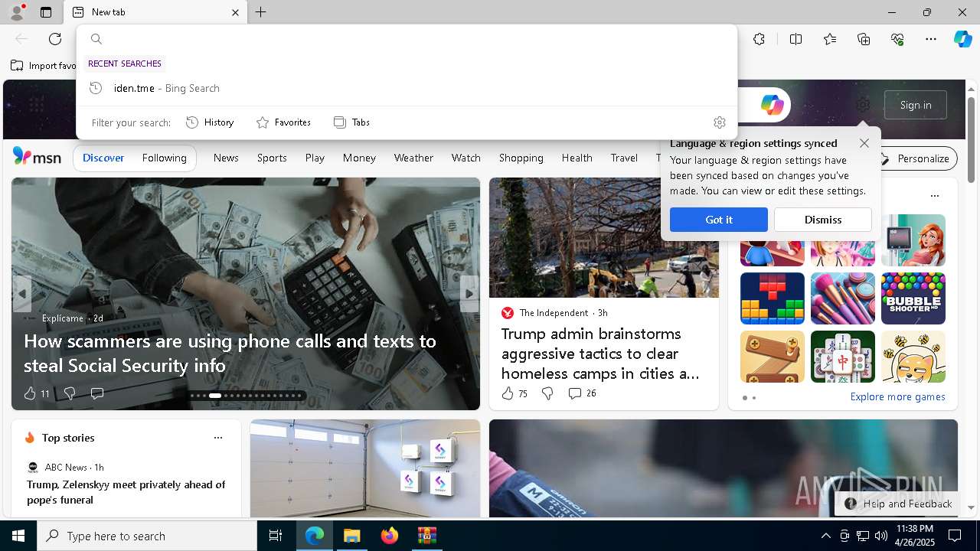The image size is (980, 551).
Task: Open Trump admin homeless camps article
Action: (x=600, y=354)
